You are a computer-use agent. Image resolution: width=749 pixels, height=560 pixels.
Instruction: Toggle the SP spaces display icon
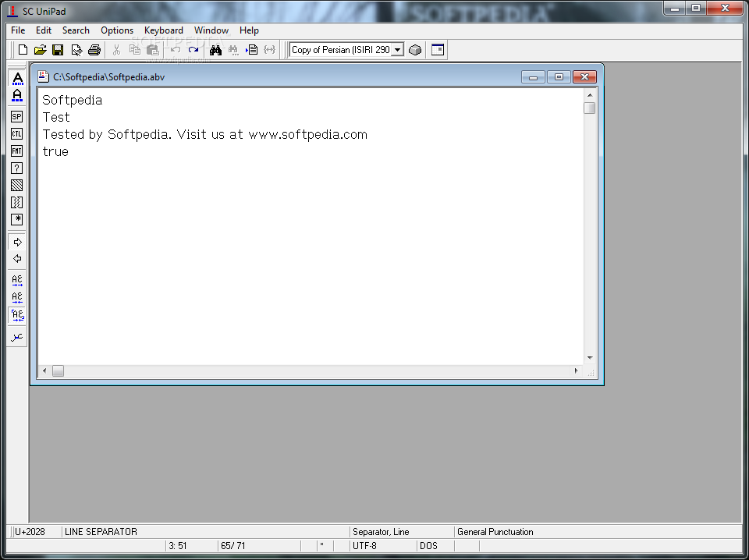click(x=16, y=116)
